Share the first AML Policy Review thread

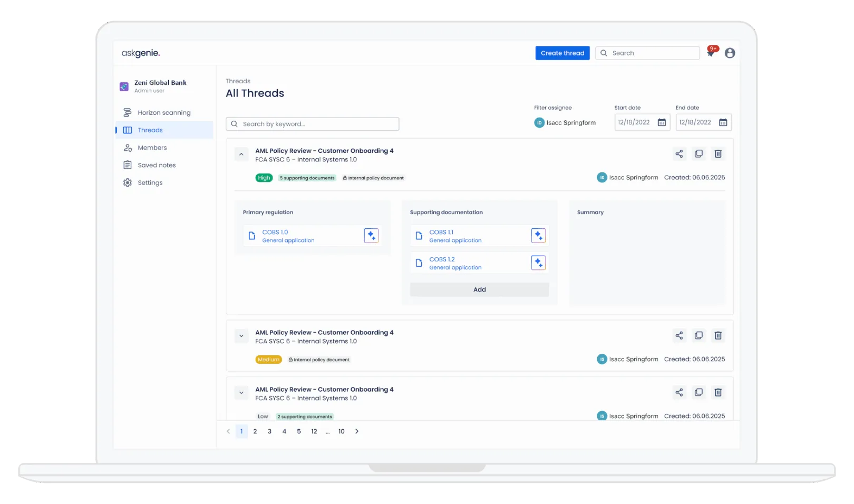[679, 154]
